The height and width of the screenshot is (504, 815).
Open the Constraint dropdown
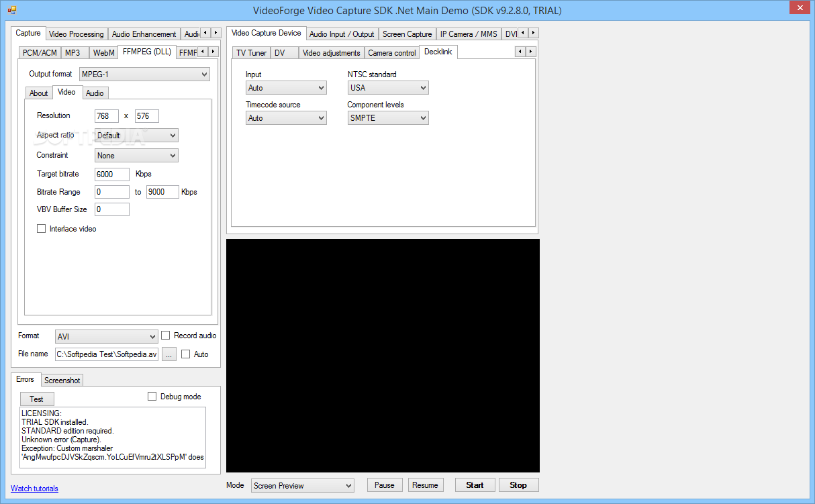pos(136,156)
